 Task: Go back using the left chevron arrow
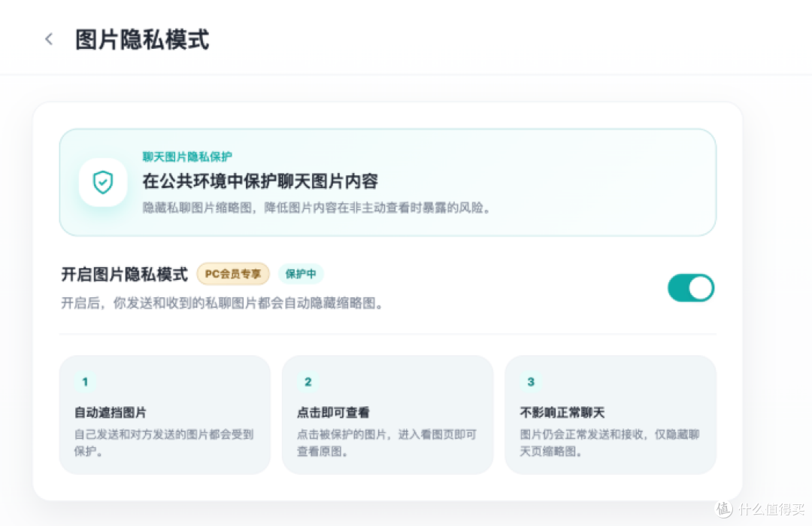pyautogui.click(x=49, y=39)
